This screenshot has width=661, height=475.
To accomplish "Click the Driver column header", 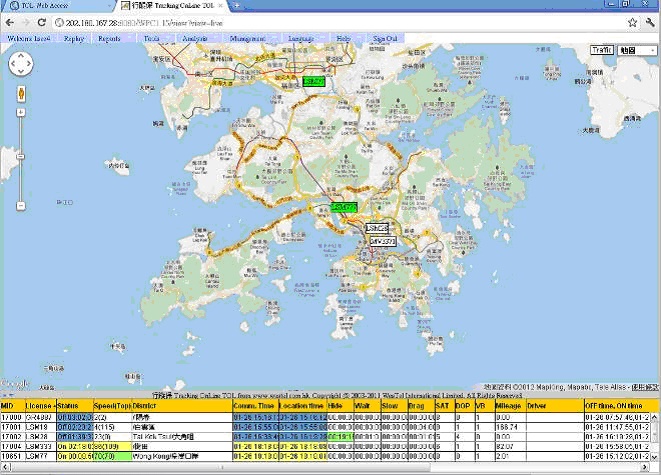I will coord(555,405).
